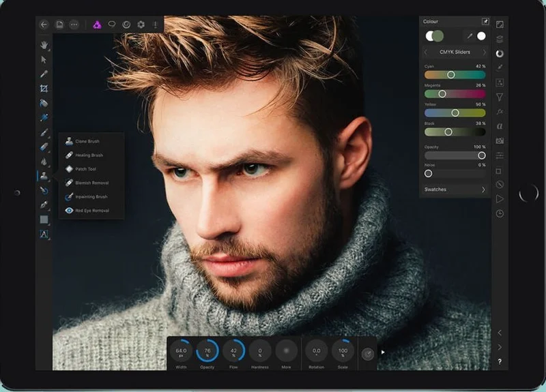Expand the context toolbar arrow
This screenshot has height=392, width=546.
pos(383,352)
